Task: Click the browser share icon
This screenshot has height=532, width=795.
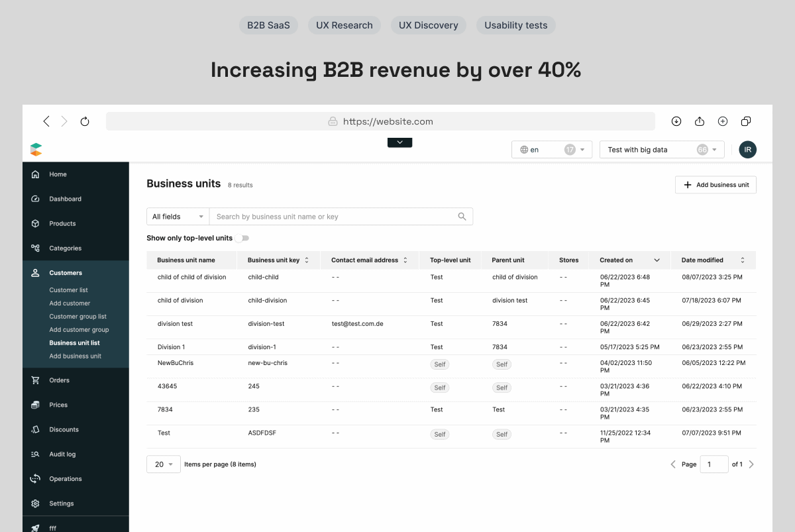Action: (x=700, y=121)
